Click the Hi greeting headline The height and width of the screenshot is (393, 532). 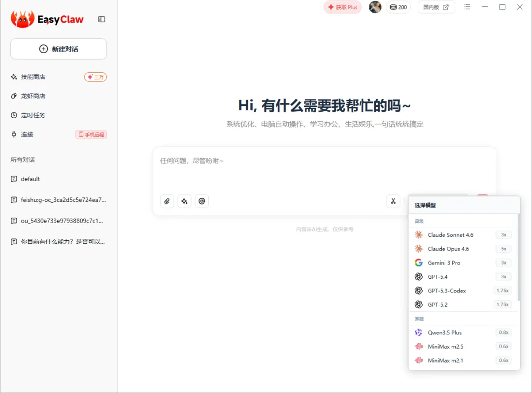coord(325,105)
